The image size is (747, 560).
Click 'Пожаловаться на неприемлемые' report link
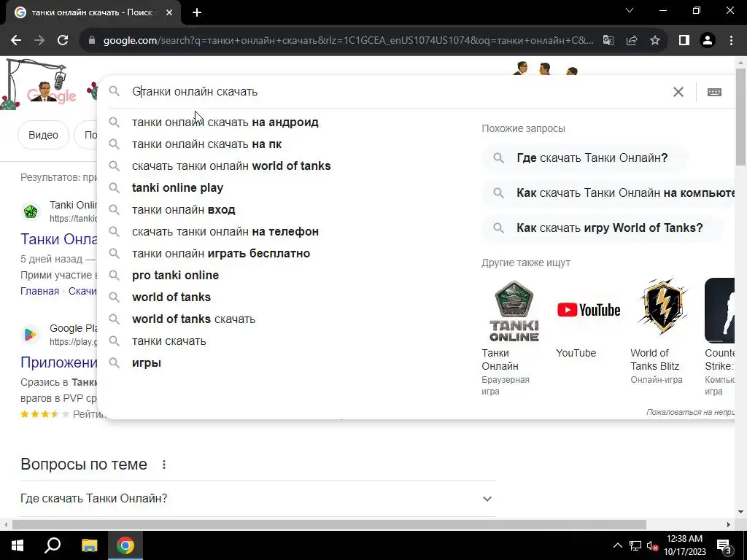click(x=690, y=413)
